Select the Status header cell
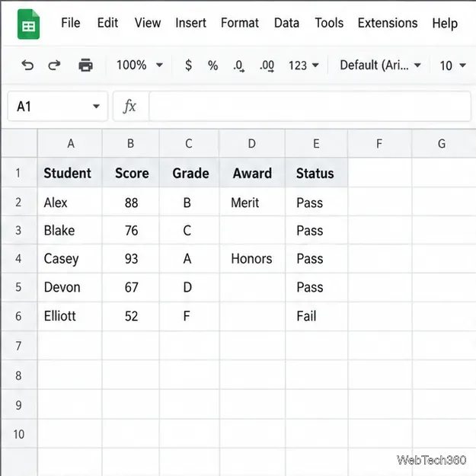The width and height of the screenshot is (476, 476). [316, 173]
